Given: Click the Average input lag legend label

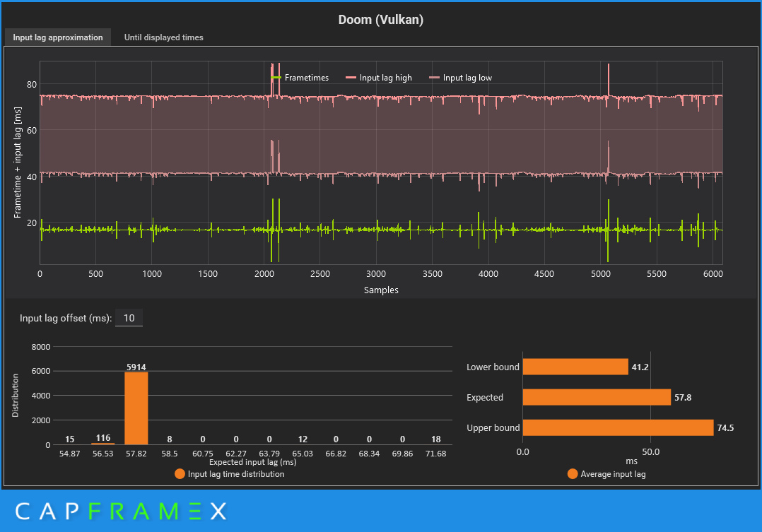Looking at the screenshot, I should point(614,473).
